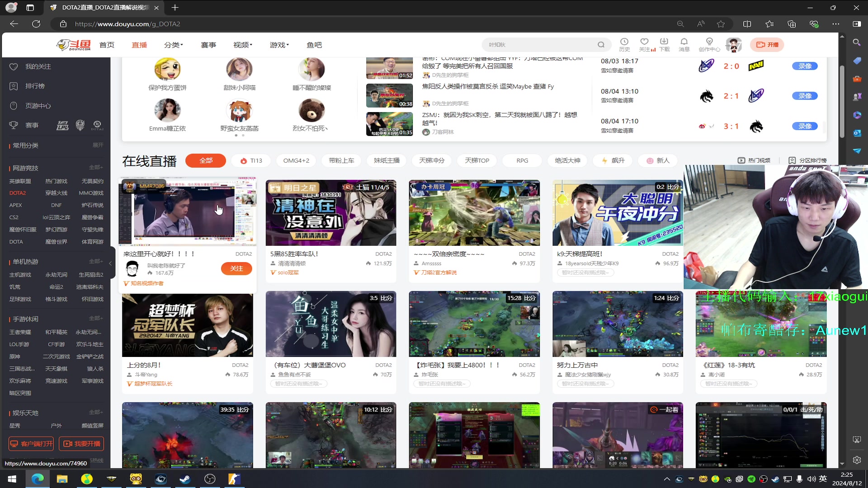Select the TI13 filter tab
The width and height of the screenshot is (868, 488).
[251, 160]
